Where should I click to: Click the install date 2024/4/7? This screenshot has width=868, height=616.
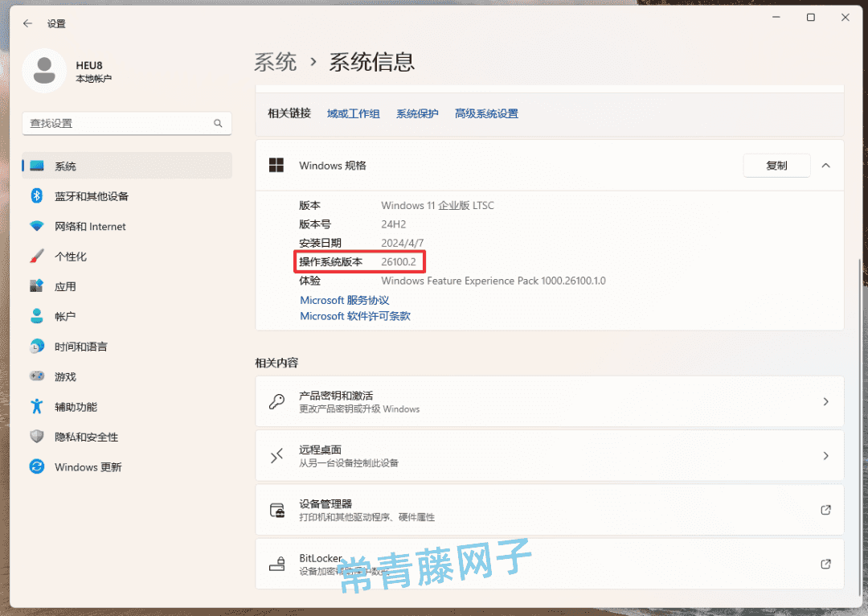(x=403, y=243)
